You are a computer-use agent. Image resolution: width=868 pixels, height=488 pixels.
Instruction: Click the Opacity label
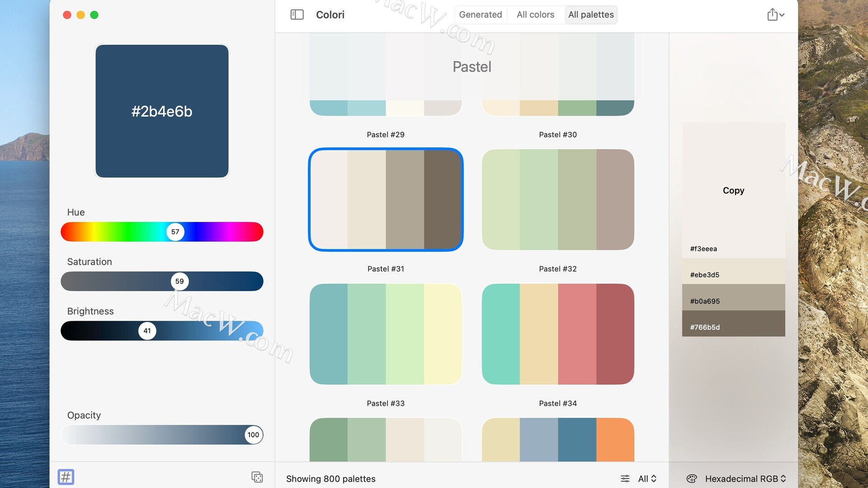[84, 415]
